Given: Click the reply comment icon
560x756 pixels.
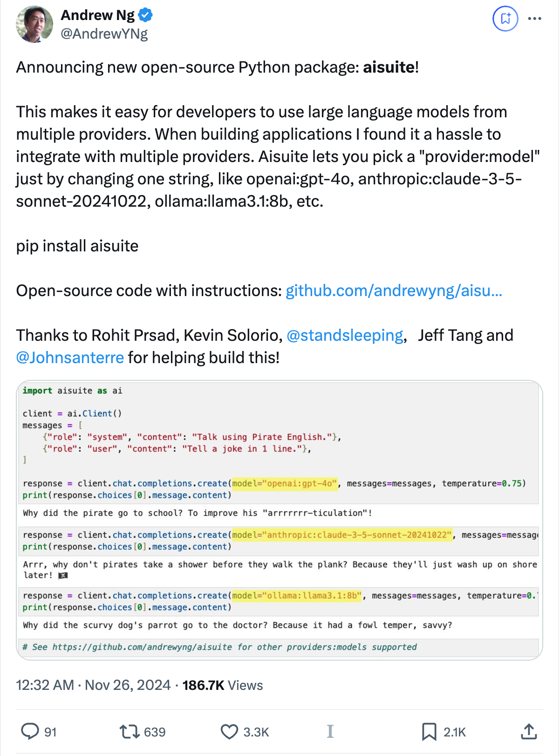Looking at the screenshot, I should [30, 731].
